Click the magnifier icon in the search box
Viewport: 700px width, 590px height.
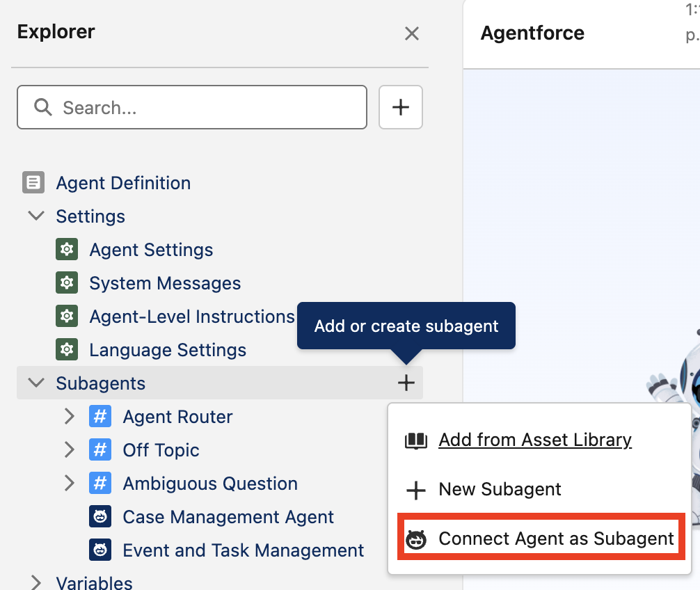(43, 107)
